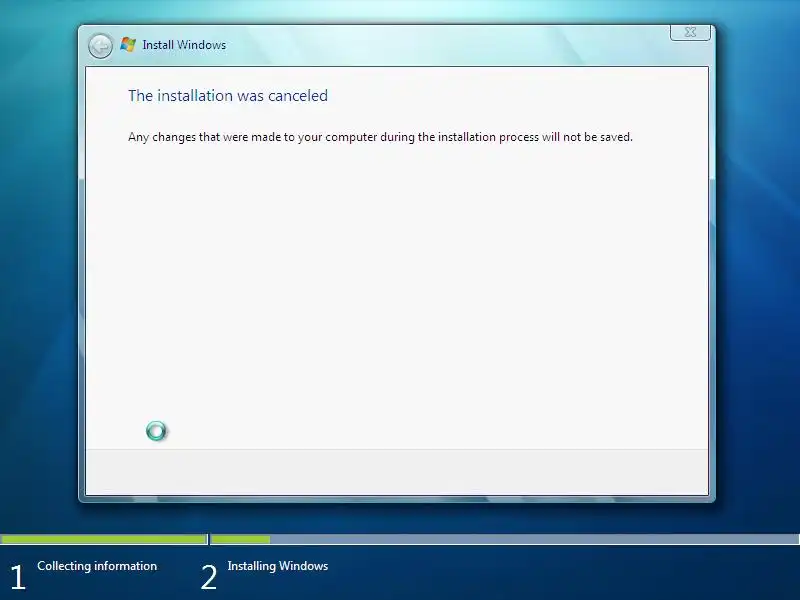
Task: Click the 'Collecting information' step label
Action: coord(97,566)
